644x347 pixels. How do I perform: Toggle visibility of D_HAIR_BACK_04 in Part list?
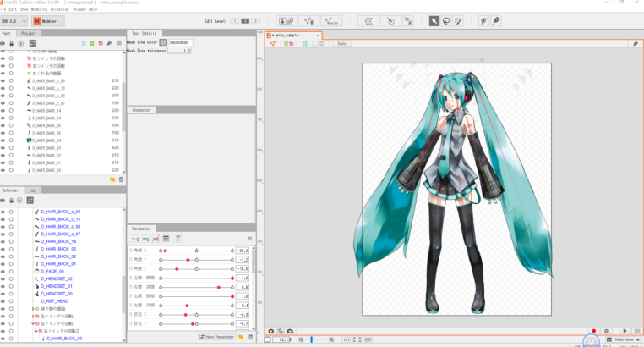3,140
